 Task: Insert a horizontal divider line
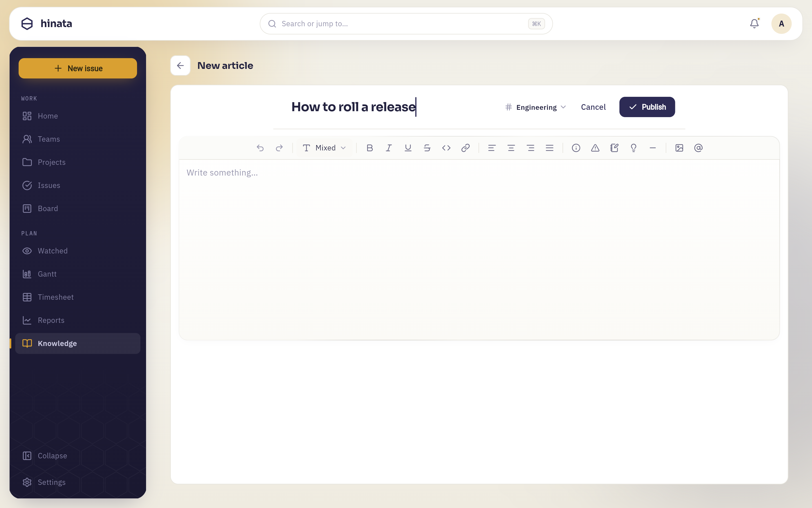tap(653, 148)
